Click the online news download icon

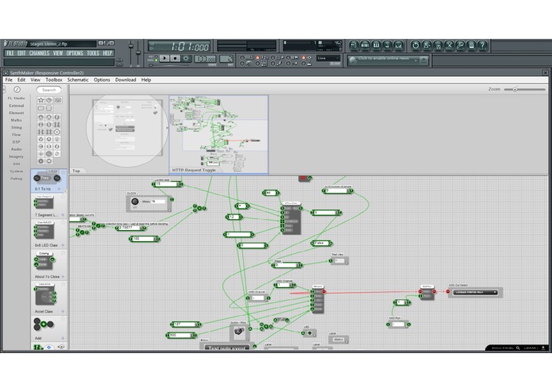pos(424,60)
